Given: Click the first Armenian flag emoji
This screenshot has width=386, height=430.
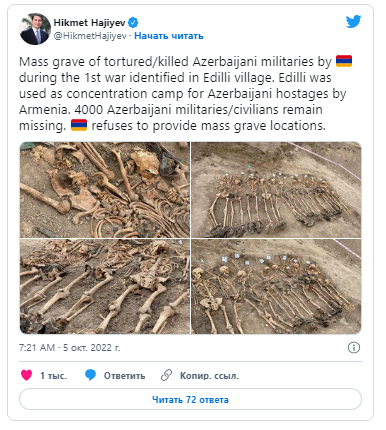Looking at the screenshot, I should (344, 61).
